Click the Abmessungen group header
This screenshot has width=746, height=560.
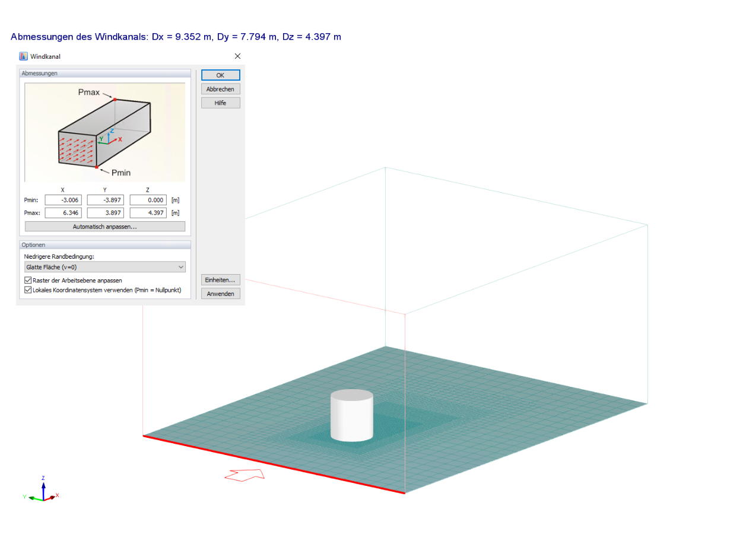(x=105, y=74)
